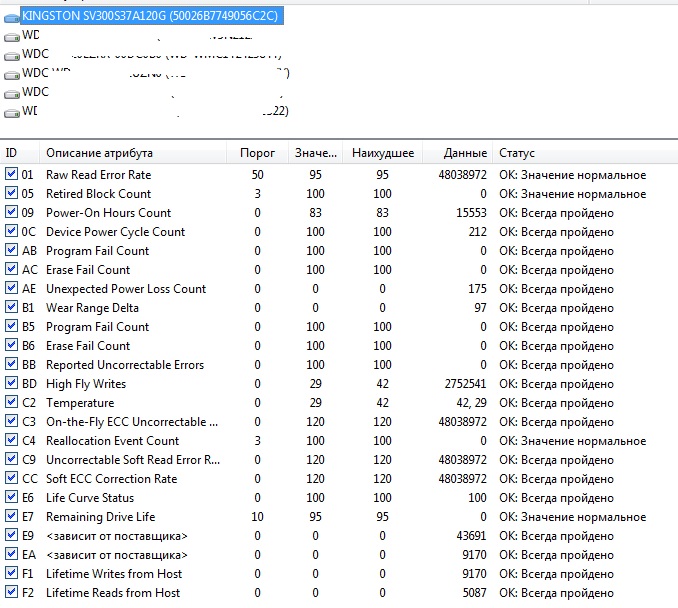Select Lifetime Writes from Host attribute

tap(114, 574)
